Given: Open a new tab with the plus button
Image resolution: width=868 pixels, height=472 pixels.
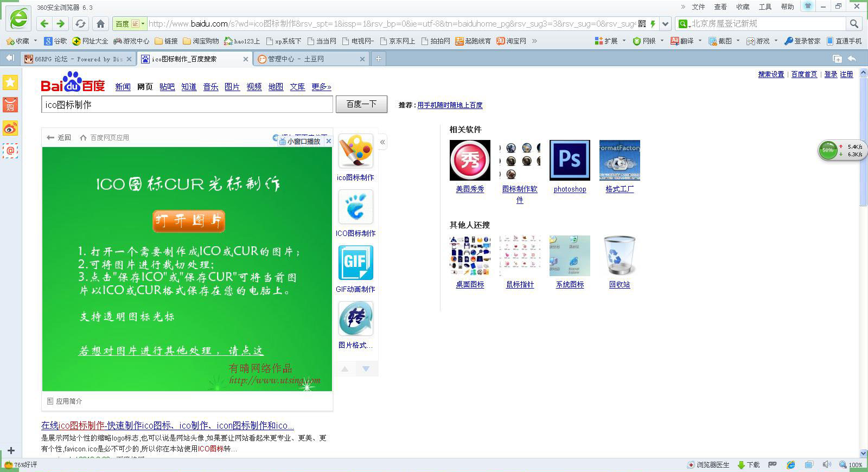Looking at the screenshot, I should pyautogui.click(x=379, y=59).
